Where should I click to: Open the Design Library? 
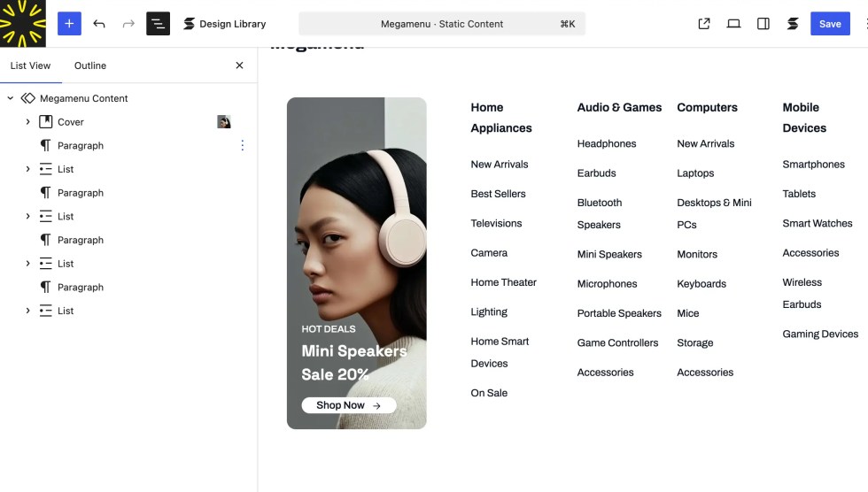tap(225, 24)
